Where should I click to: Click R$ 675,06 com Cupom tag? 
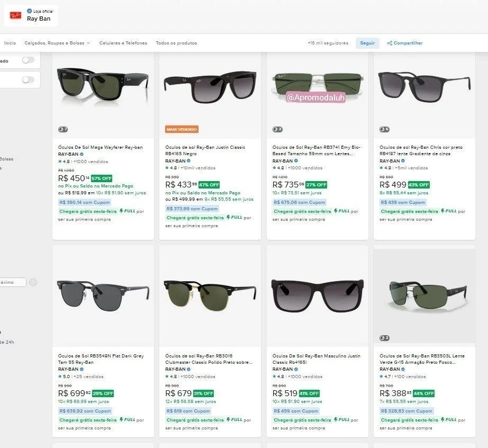pos(300,202)
